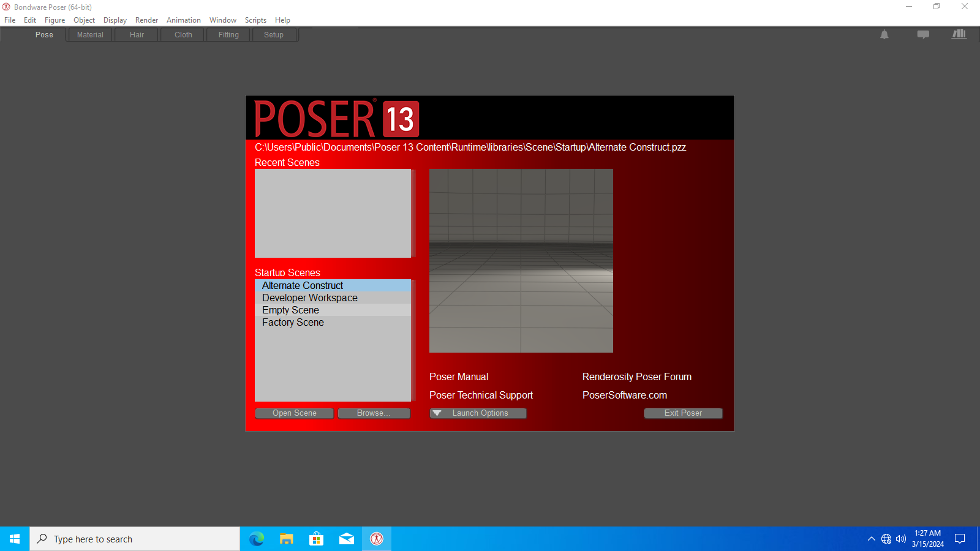Switch to the Cloth room tab
The height and width of the screenshot is (551, 980).
tap(183, 35)
